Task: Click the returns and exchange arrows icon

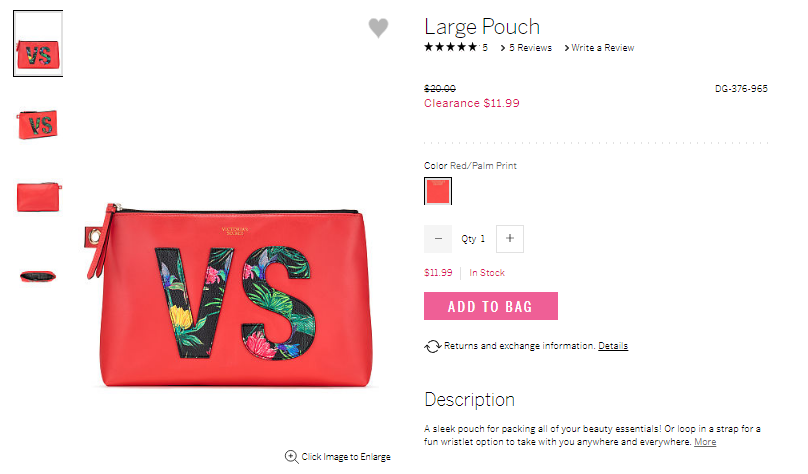Action: (432, 346)
